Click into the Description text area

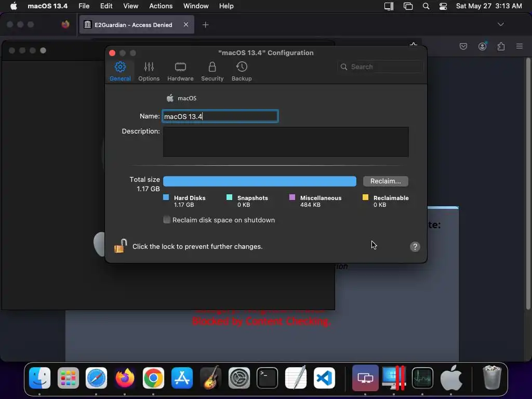(x=286, y=142)
